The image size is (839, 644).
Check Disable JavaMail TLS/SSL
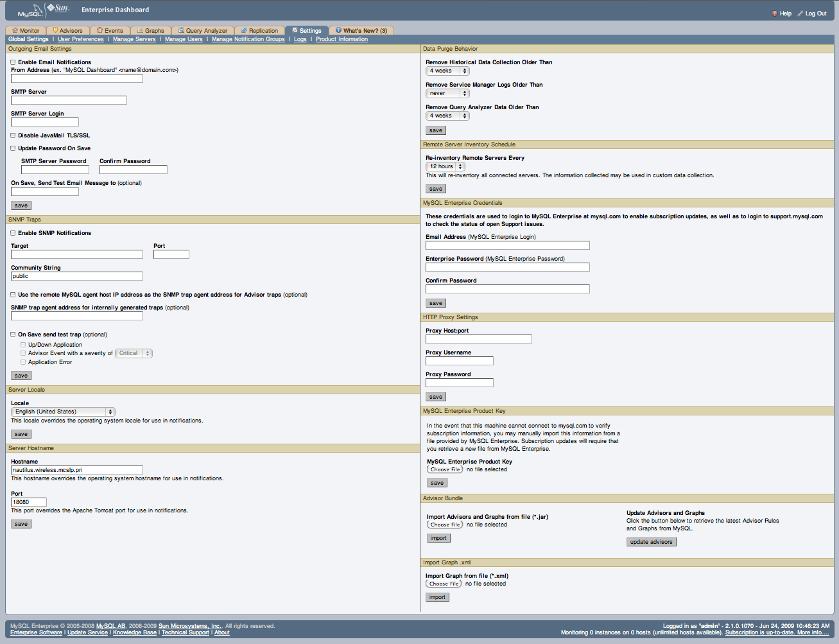point(12,135)
